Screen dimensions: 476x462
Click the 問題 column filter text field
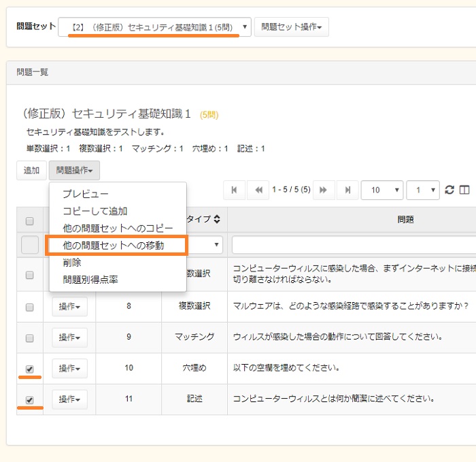(354, 245)
